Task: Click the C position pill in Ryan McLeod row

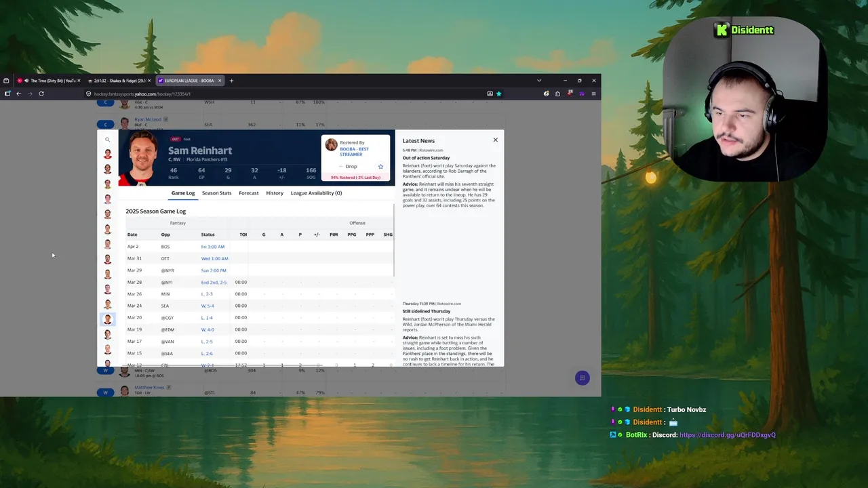Action: pyautogui.click(x=105, y=124)
